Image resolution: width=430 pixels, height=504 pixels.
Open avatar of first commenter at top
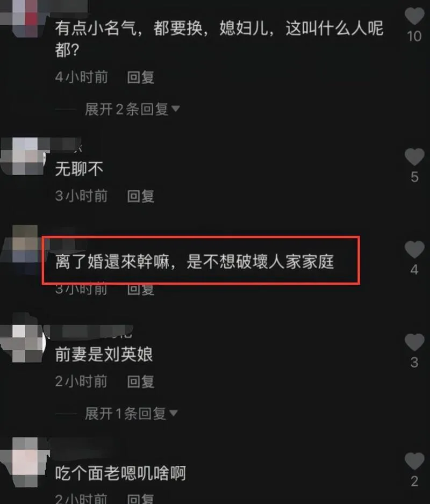24,18
